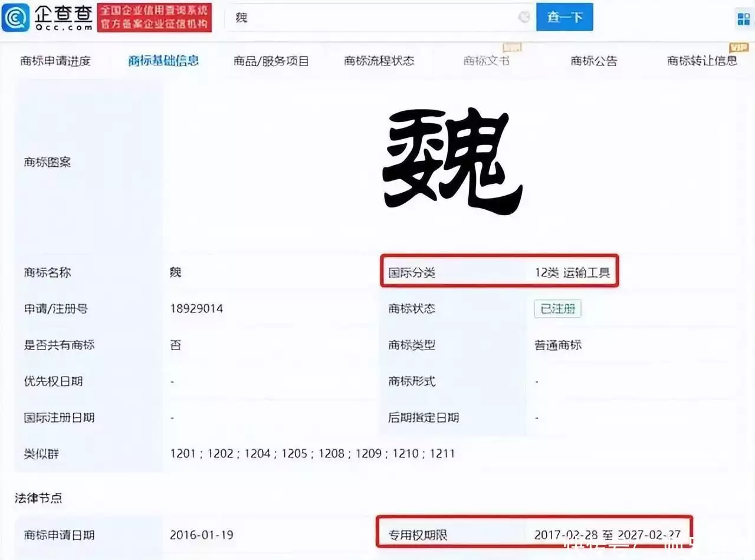This screenshot has height=560, width=755.
Task: Click the 类似群 code list starting with 1201
Action: (x=313, y=454)
